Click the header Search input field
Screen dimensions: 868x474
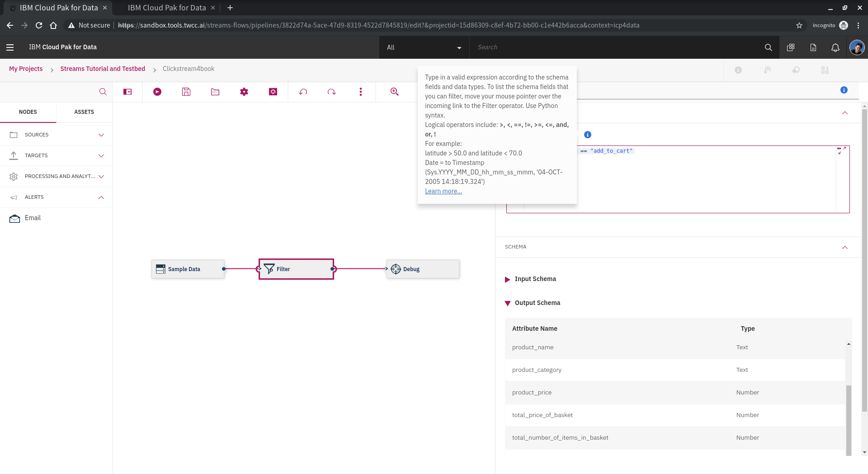[x=615, y=47]
